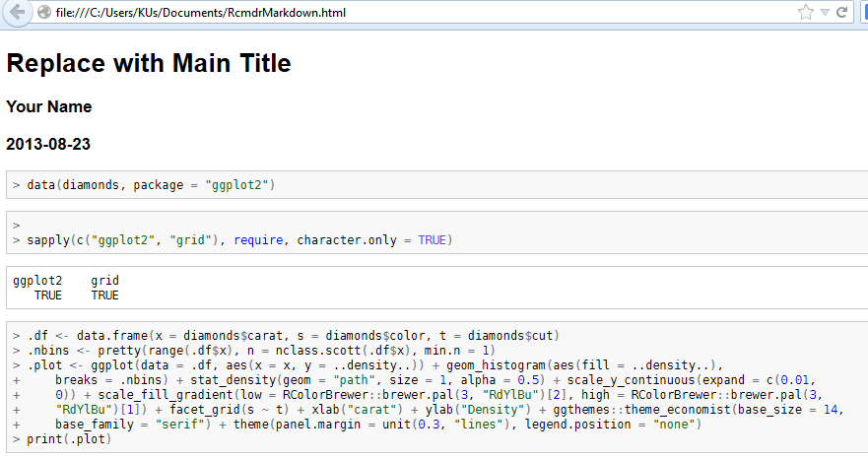868x459 pixels.
Task: Click the browser Back arrow button
Action: click(17, 13)
